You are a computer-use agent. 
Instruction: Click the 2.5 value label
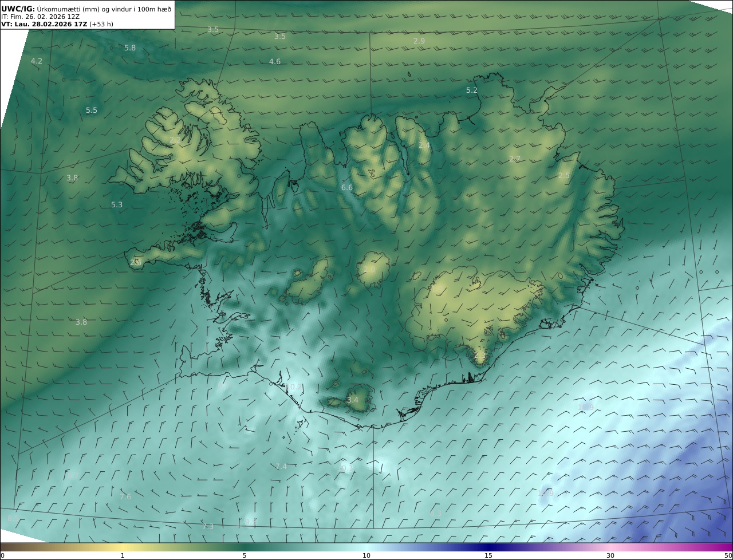(x=564, y=176)
